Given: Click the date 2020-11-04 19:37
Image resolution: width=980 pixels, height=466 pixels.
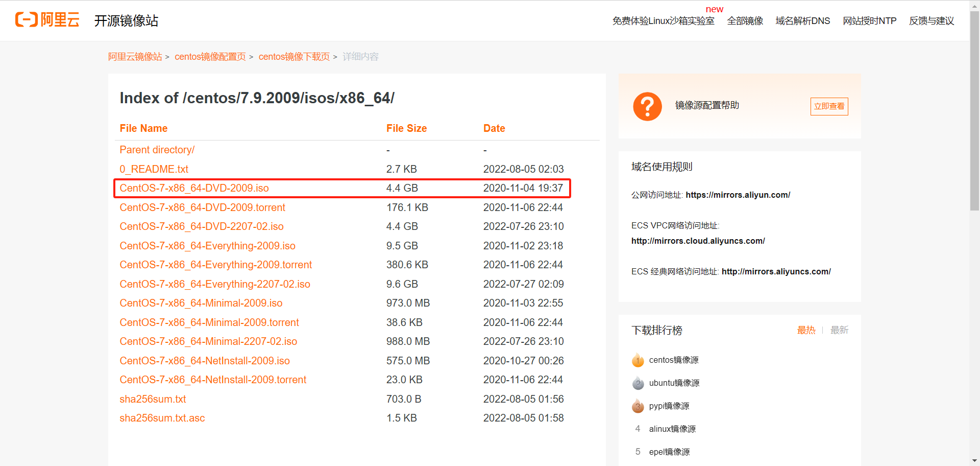Looking at the screenshot, I should pos(523,188).
